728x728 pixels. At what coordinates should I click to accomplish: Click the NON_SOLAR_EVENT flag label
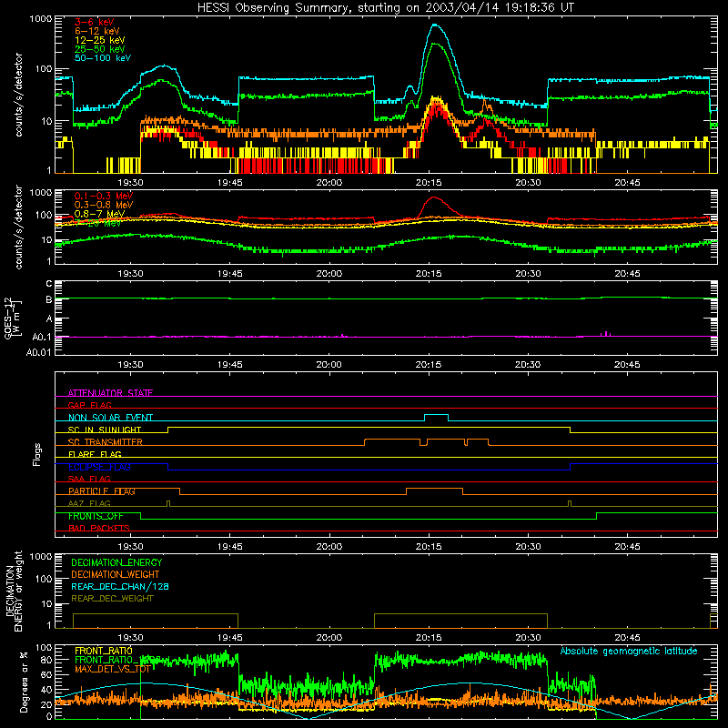pyautogui.click(x=110, y=418)
